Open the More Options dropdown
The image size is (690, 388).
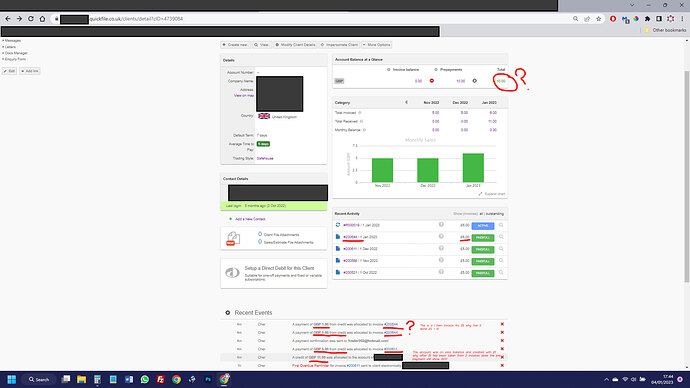377,45
